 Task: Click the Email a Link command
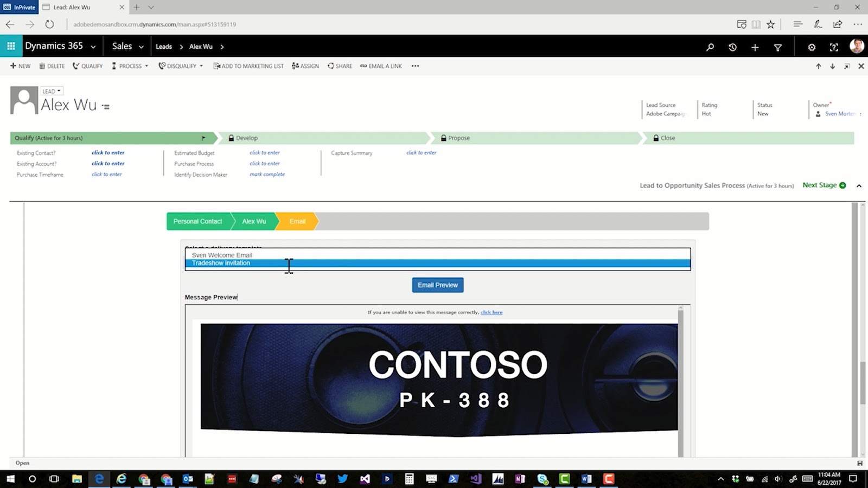(x=381, y=66)
